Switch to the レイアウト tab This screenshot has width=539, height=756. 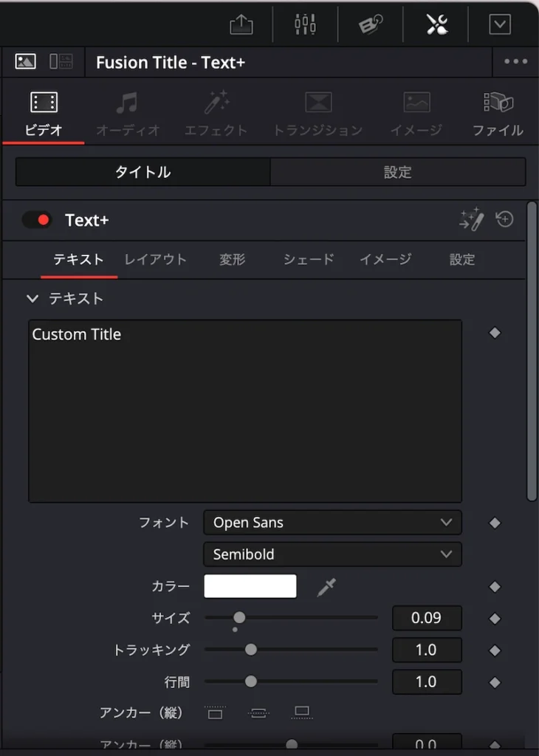click(155, 260)
